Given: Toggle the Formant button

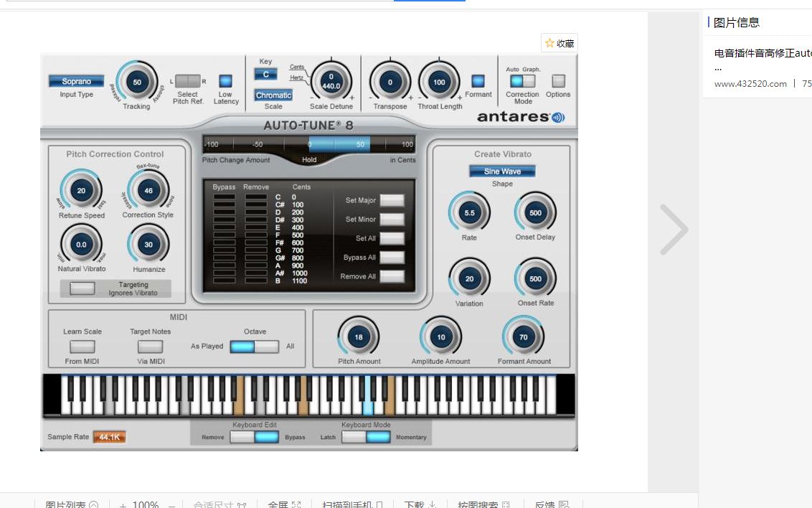Looking at the screenshot, I should pyautogui.click(x=478, y=81).
